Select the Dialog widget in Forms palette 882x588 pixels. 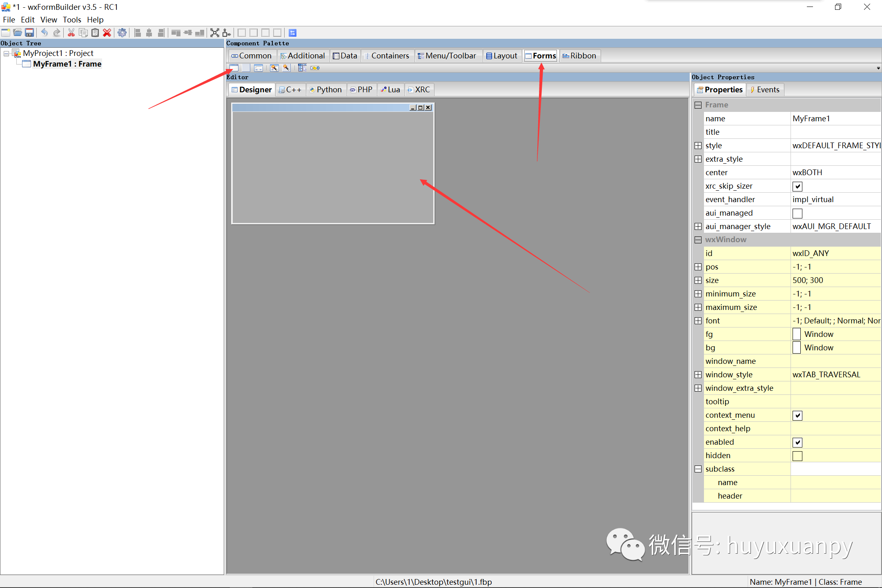click(x=258, y=68)
